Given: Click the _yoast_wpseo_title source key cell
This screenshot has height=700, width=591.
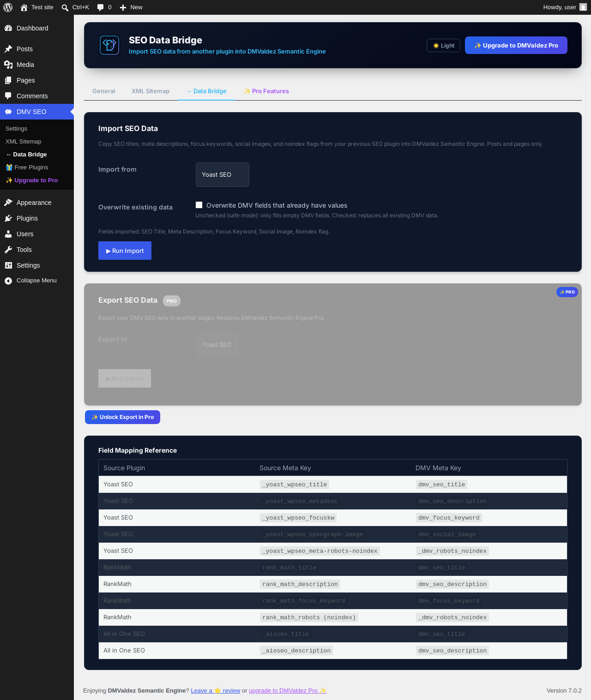Looking at the screenshot, I should (x=295, y=485).
